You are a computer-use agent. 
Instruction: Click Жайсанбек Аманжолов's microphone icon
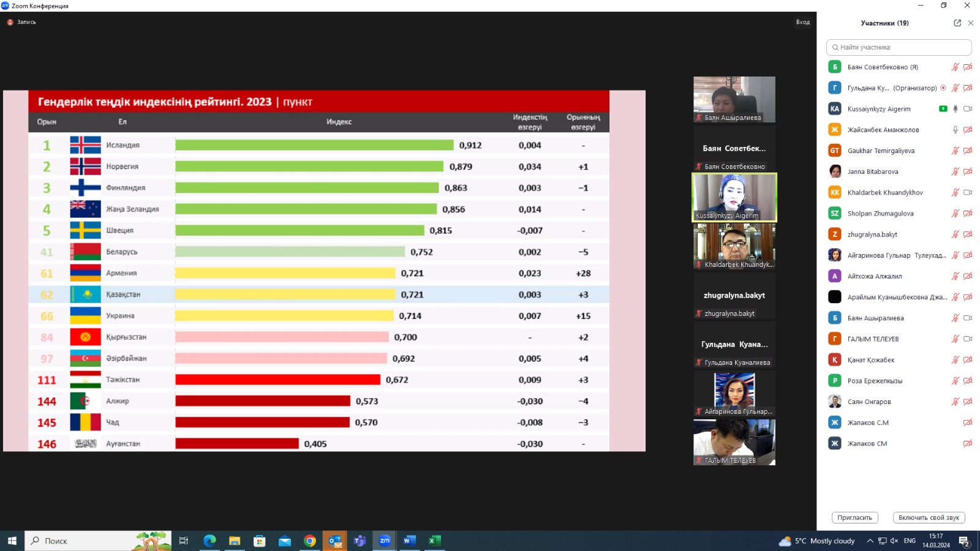click(x=955, y=130)
